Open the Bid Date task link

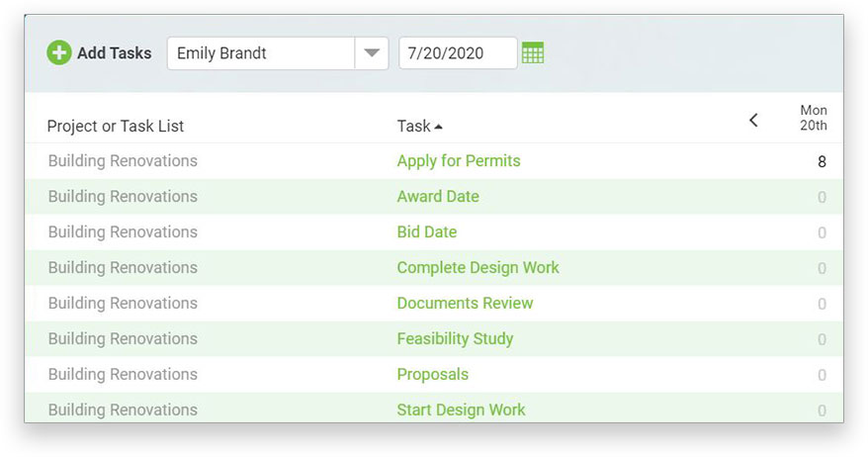[427, 232]
